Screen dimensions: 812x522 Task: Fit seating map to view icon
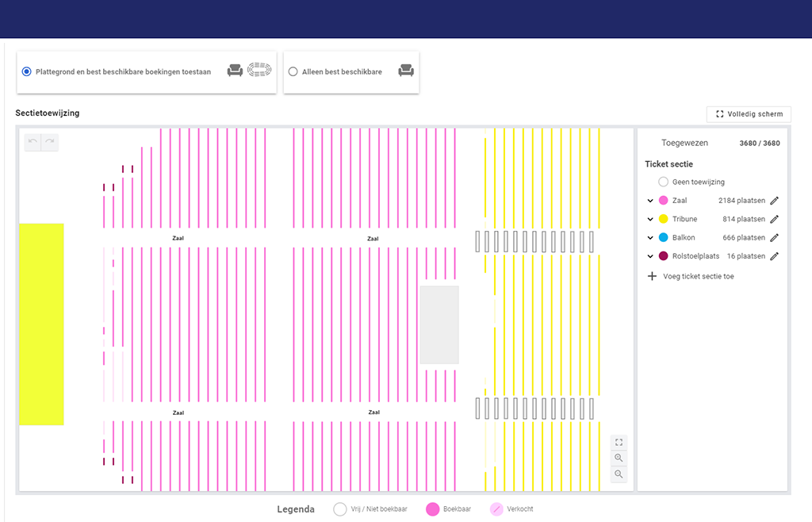[x=619, y=442]
